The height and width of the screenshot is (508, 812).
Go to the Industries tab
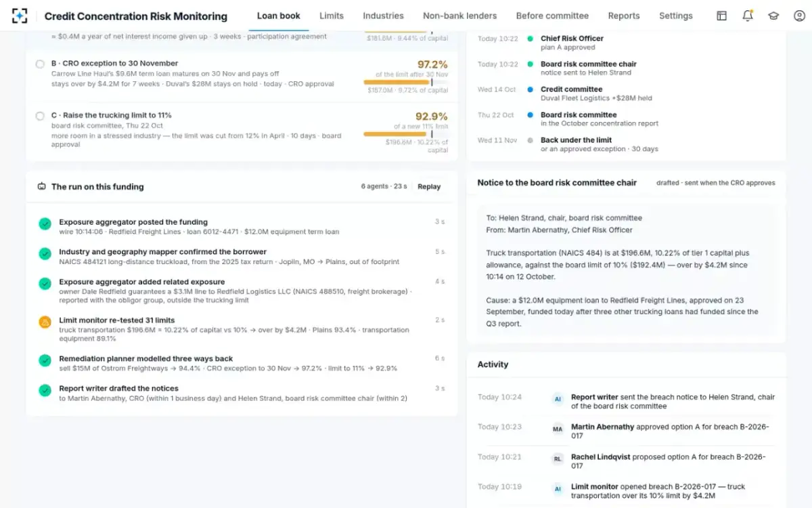click(x=383, y=16)
